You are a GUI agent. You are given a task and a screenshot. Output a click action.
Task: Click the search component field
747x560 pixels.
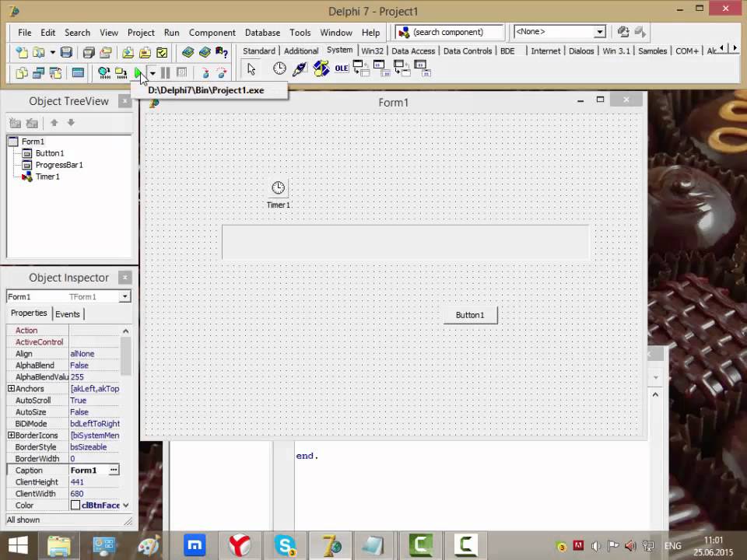click(x=450, y=33)
